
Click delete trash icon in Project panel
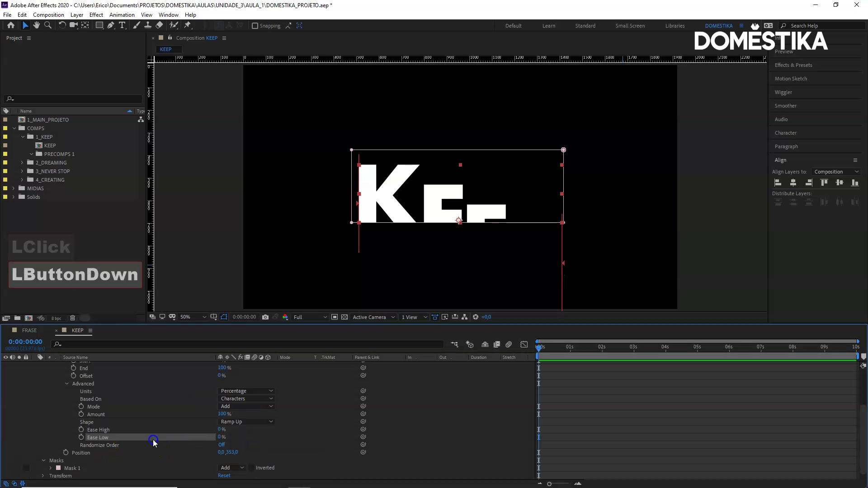(72, 318)
